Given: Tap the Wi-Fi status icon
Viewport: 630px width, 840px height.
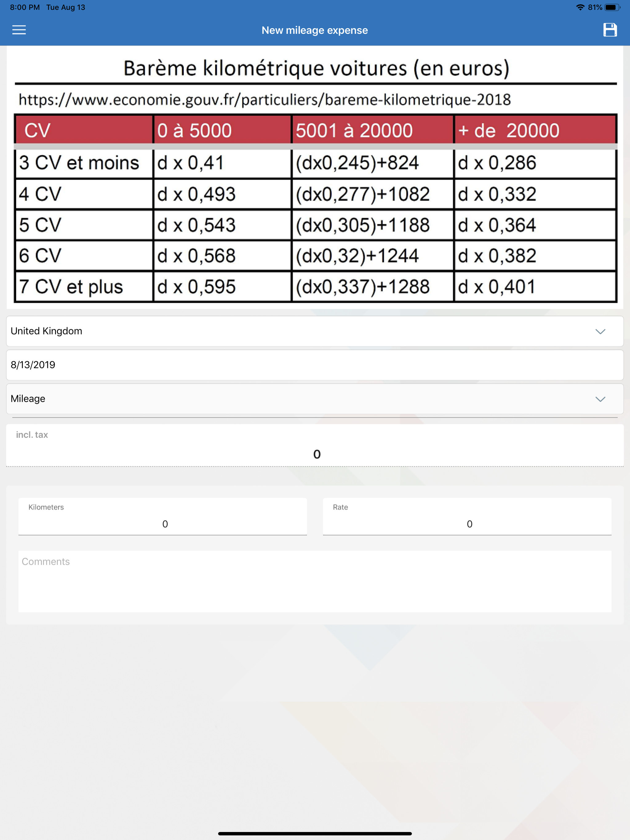Looking at the screenshot, I should 580,7.
